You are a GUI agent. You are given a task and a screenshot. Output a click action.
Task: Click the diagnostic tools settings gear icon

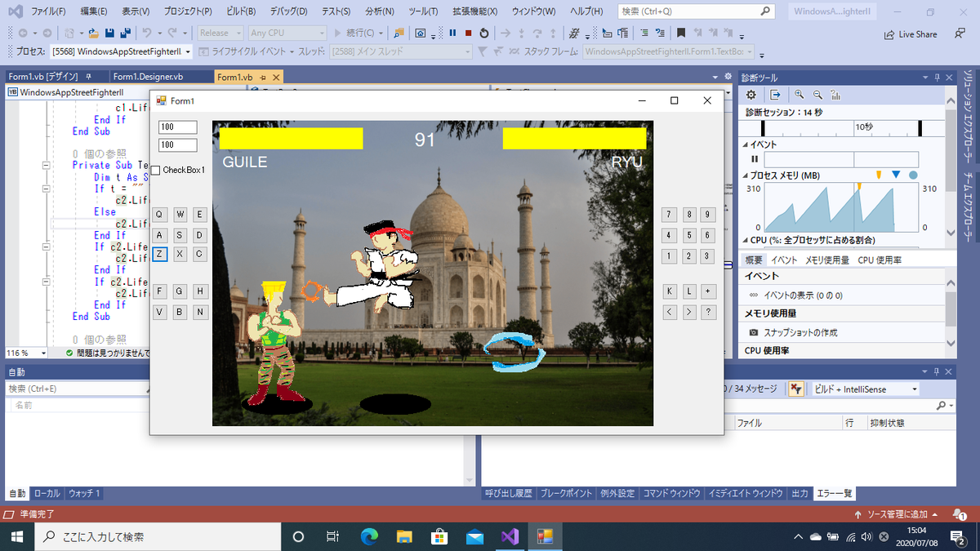(x=751, y=95)
